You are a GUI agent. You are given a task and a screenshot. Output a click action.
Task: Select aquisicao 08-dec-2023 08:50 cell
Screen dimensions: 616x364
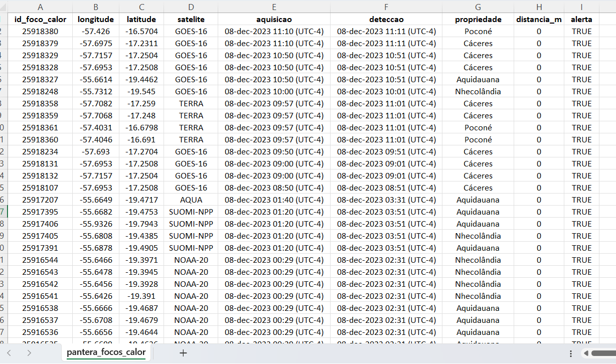pyautogui.click(x=274, y=188)
